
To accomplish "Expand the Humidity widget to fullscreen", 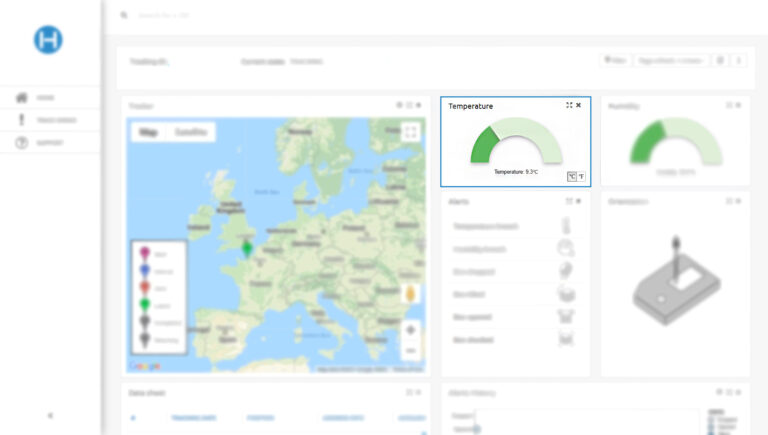I will coord(729,105).
